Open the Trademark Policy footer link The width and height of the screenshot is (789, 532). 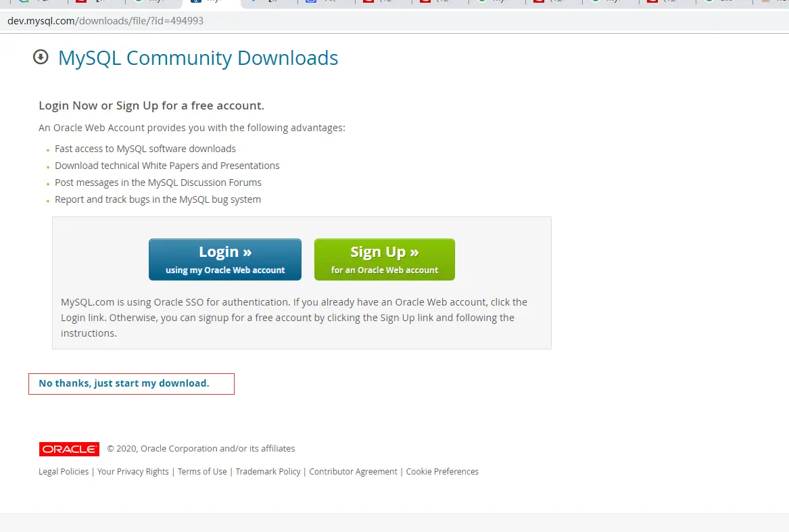[x=268, y=472]
